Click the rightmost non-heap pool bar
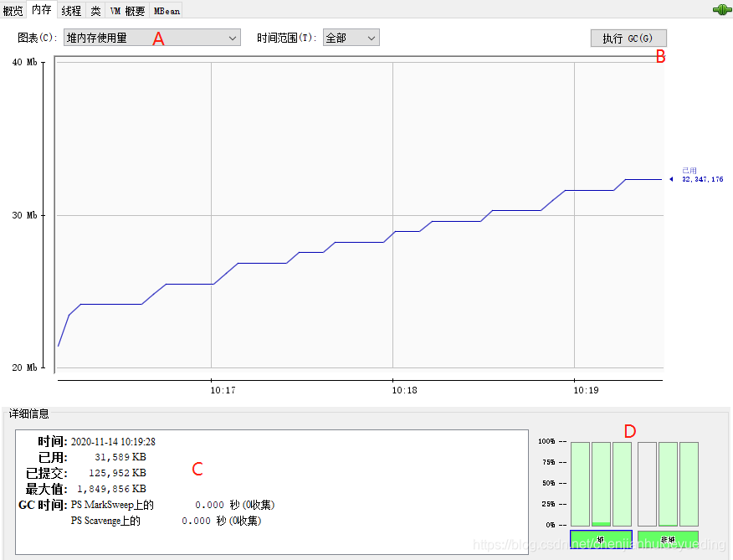The image size is (733, 560). pyautogui.click(x=689, y=484)
